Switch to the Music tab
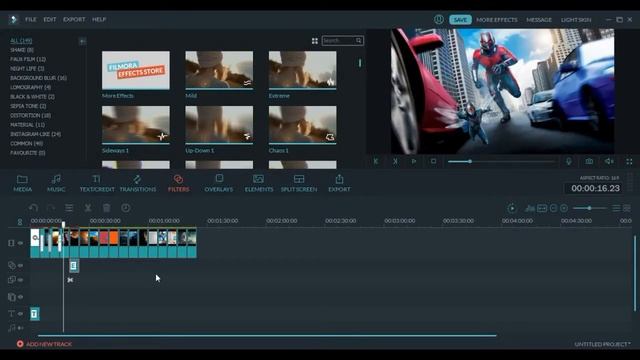 (56, 183)
